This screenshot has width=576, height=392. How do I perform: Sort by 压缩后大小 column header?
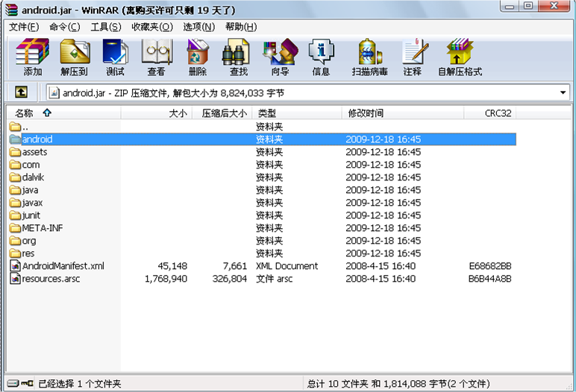point(222,113)
